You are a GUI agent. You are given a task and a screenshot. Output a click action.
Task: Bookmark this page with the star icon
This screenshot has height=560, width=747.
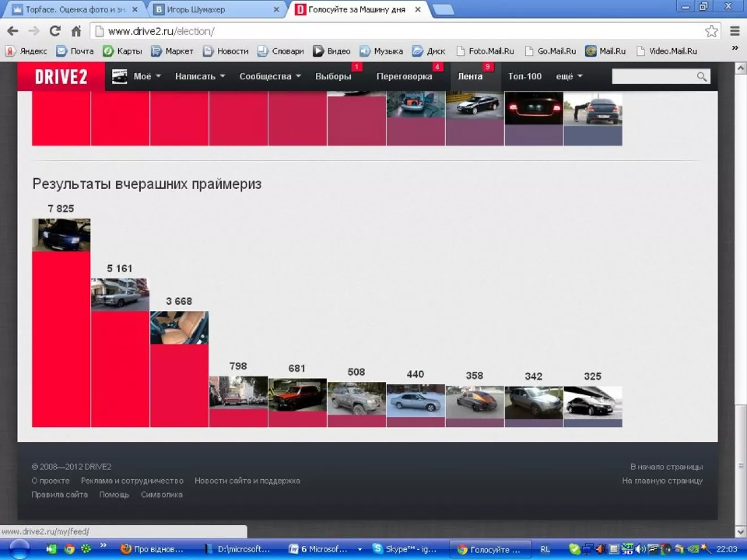711,31
